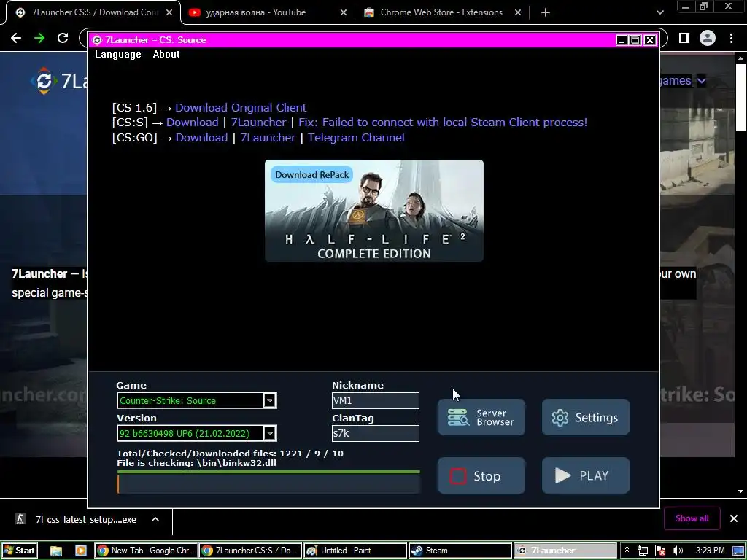This screenshot has height=560, width=747.
Task: Click the network tray icon
Action: (643, 551)
